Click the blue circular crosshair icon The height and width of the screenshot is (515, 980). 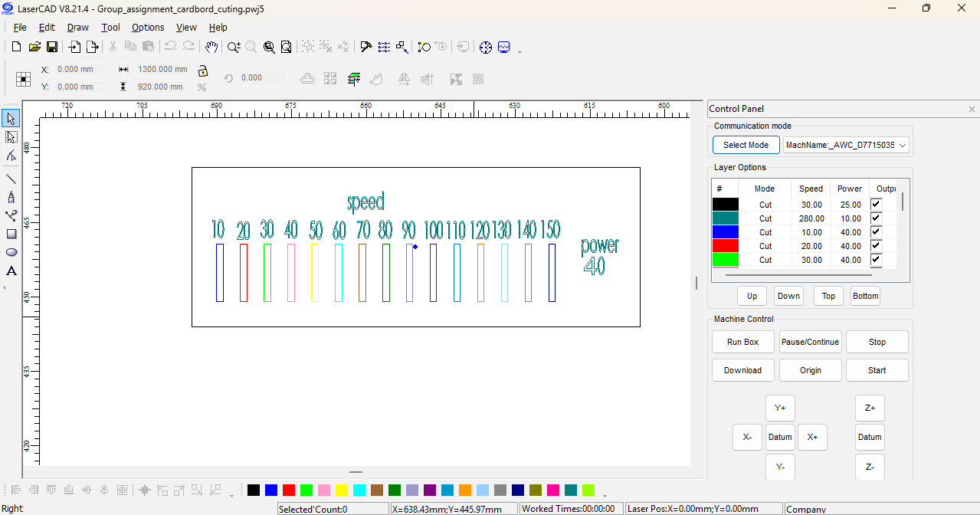pyautogui.click(x=486, y=47)
